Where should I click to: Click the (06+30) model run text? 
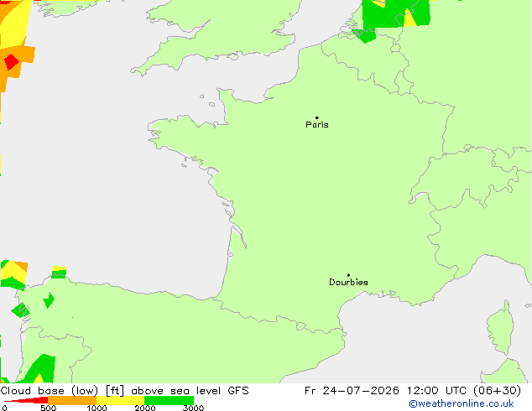point(497,391)
